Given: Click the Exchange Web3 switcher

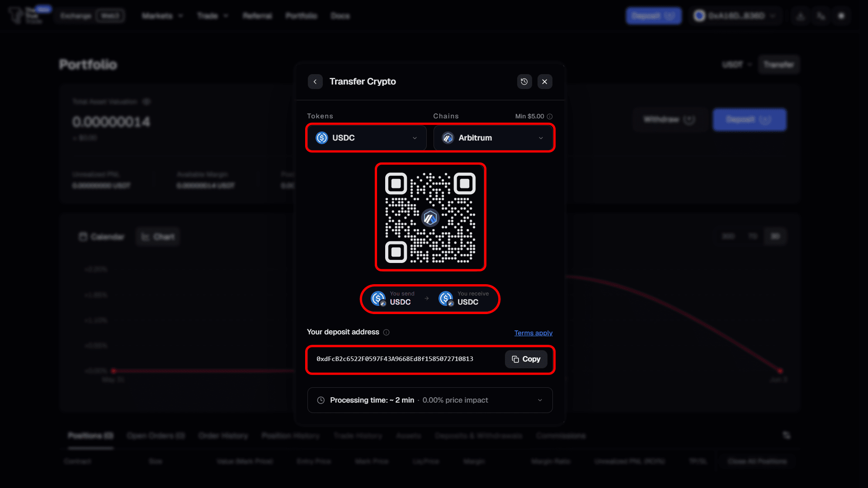Looking at the screenshot, I should click(x=92, y=16).
